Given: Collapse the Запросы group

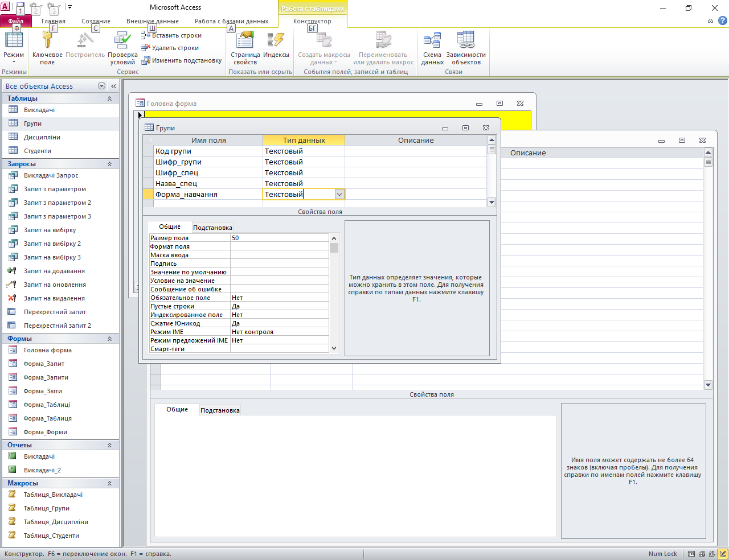Looking at the screenshot, I should [110, 164].
